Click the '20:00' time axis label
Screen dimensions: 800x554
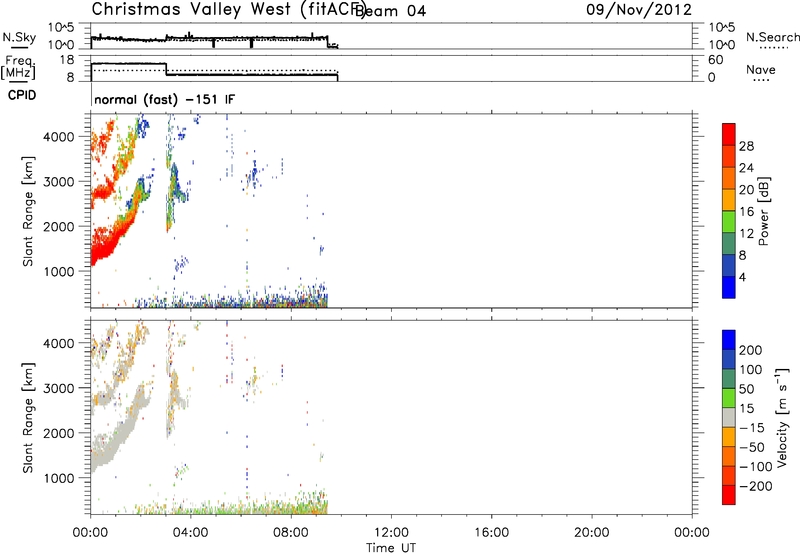[592, 533]
